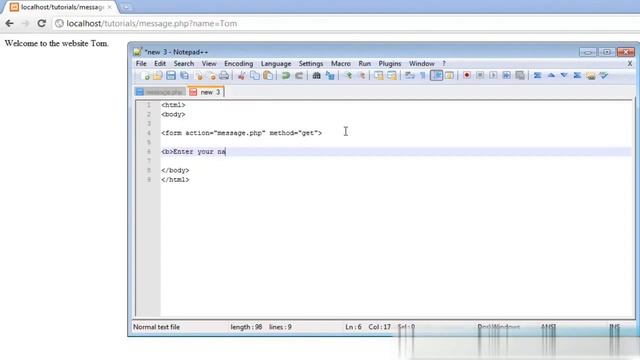The image size is (640, 360).
Task: Click the Open file toolbar icon
Action: (x=158, y=76)
